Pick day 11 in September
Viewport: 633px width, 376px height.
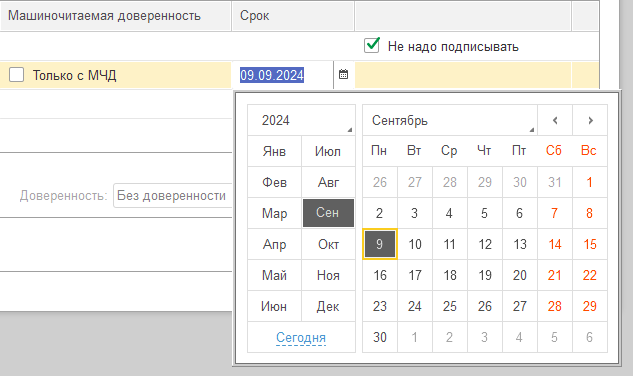450,244
